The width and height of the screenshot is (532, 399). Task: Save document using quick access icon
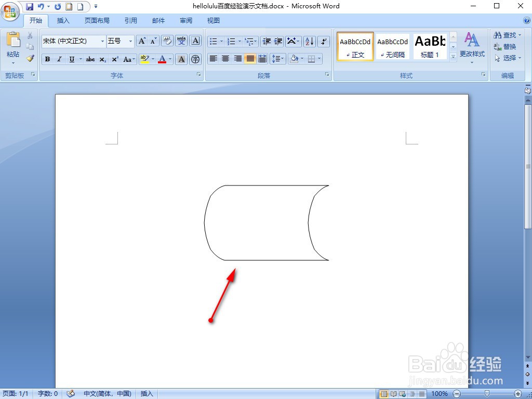(30, 6)
